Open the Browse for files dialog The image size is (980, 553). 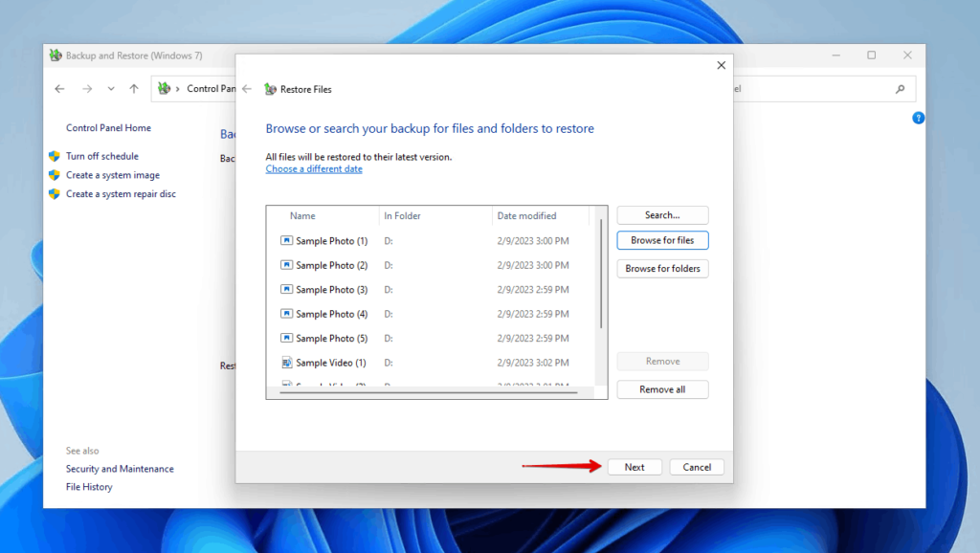pos(662,240)
